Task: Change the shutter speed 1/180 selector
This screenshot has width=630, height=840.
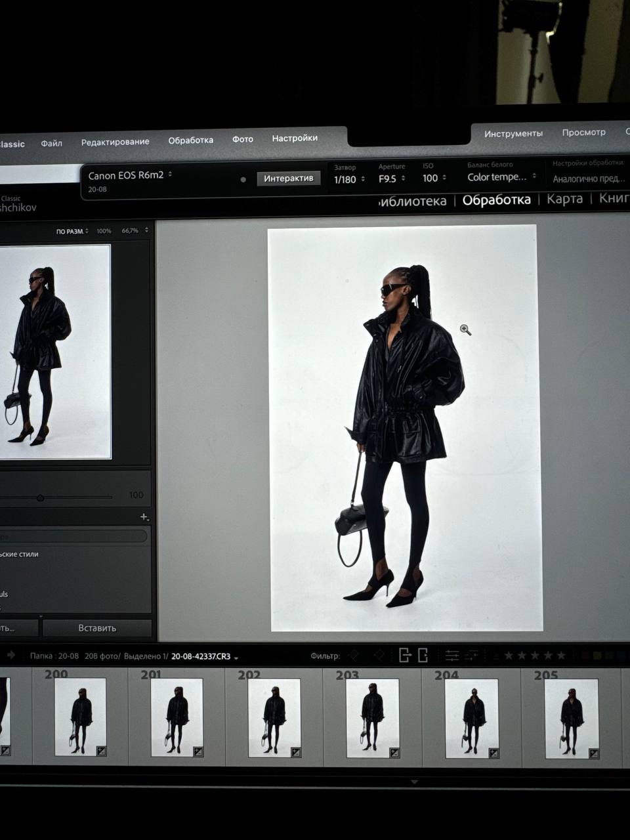Action: point(349,179)
